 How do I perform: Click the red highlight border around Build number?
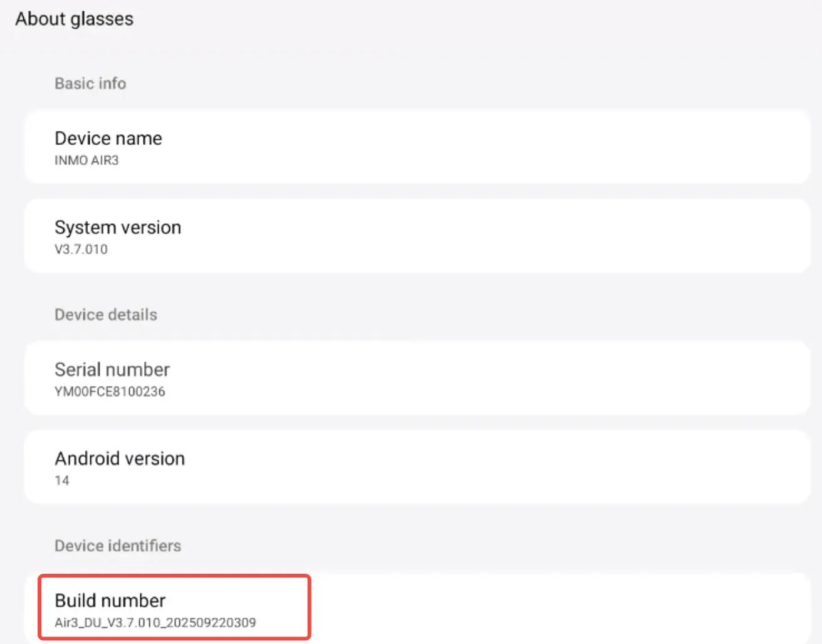(x=309, y=607)
